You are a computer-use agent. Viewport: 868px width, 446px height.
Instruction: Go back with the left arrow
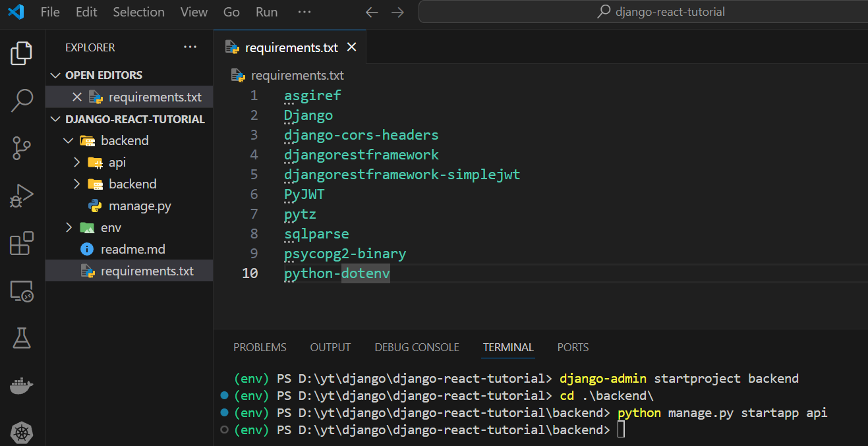pos(372,13)
